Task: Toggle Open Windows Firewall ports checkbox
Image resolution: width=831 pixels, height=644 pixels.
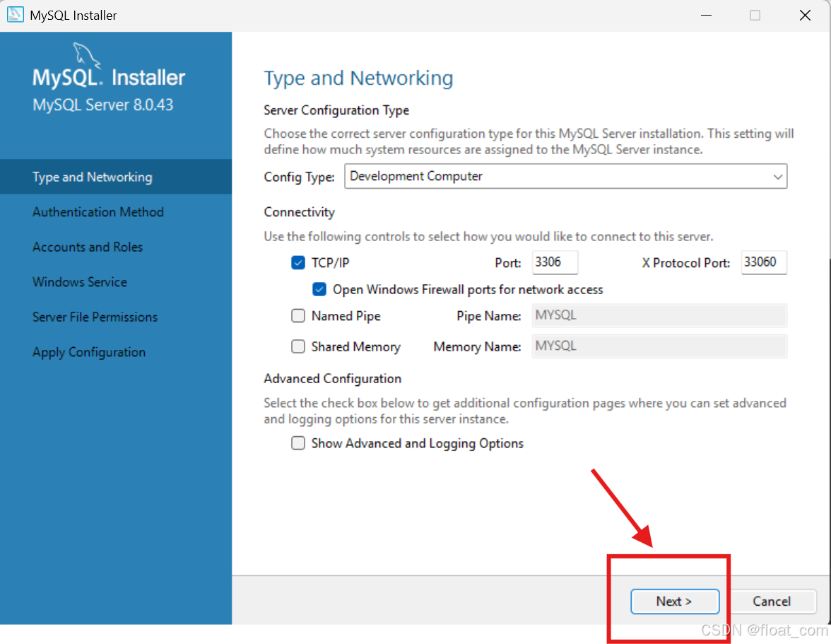Action: pyautogui.click(x=319, y=289)
